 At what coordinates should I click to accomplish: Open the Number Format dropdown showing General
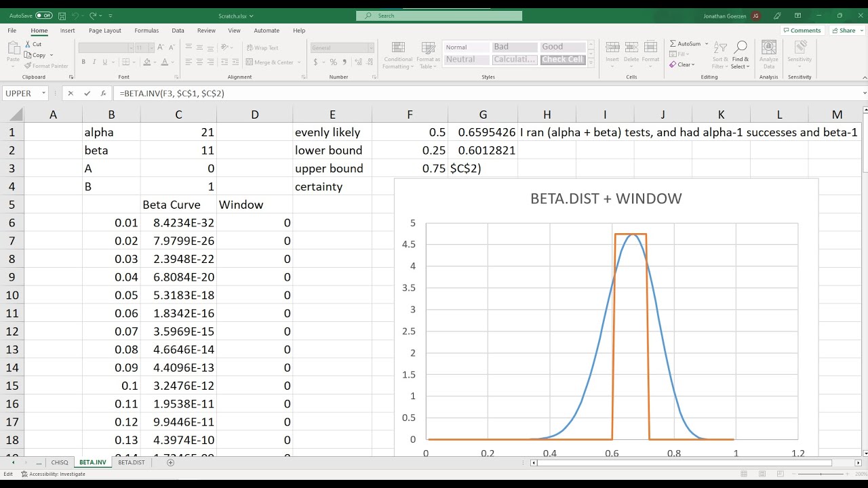[x=371, y=47]
